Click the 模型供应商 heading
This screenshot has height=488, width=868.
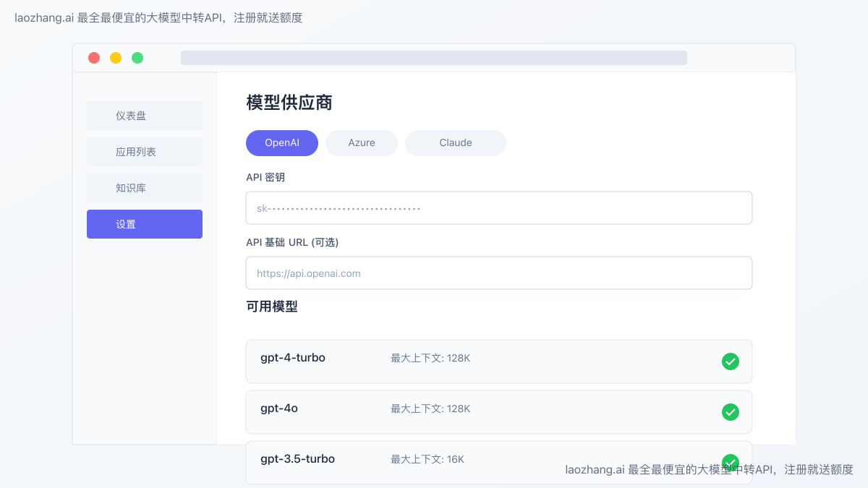click(x=289, y=103)
